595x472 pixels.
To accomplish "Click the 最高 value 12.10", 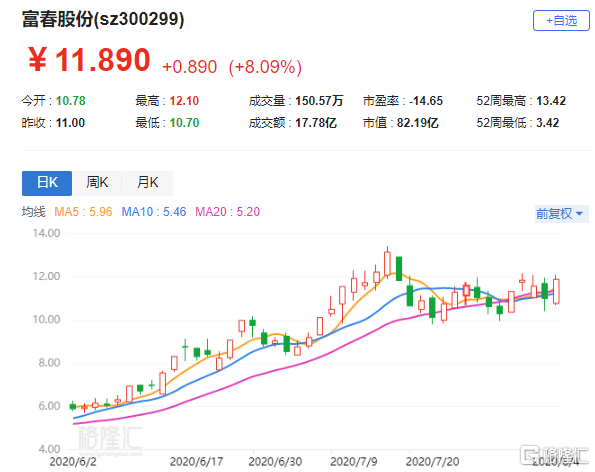I will pyautogui.click(x=184, y=101).
